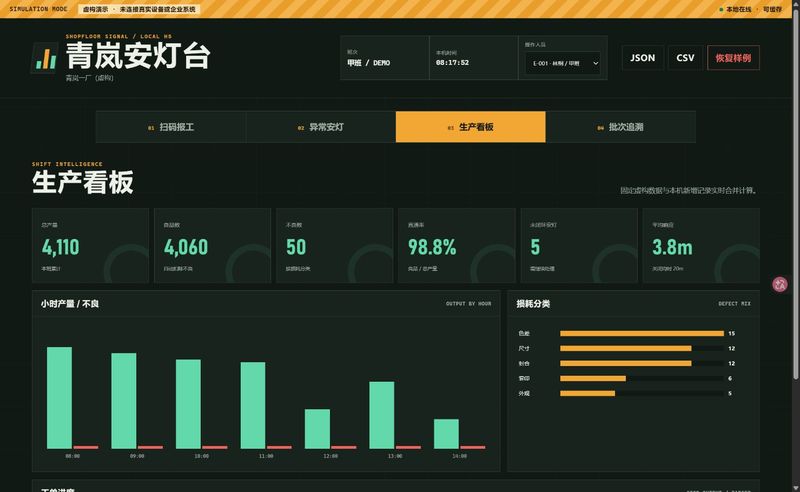Export data with the JSON button
Viewport: 800px width, 492px height.
pos(643,58)
